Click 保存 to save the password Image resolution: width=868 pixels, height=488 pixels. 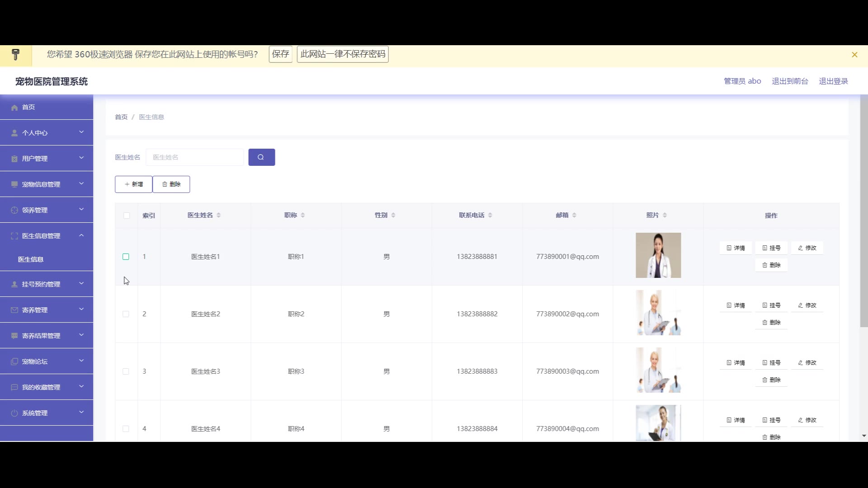coord(280,54)
